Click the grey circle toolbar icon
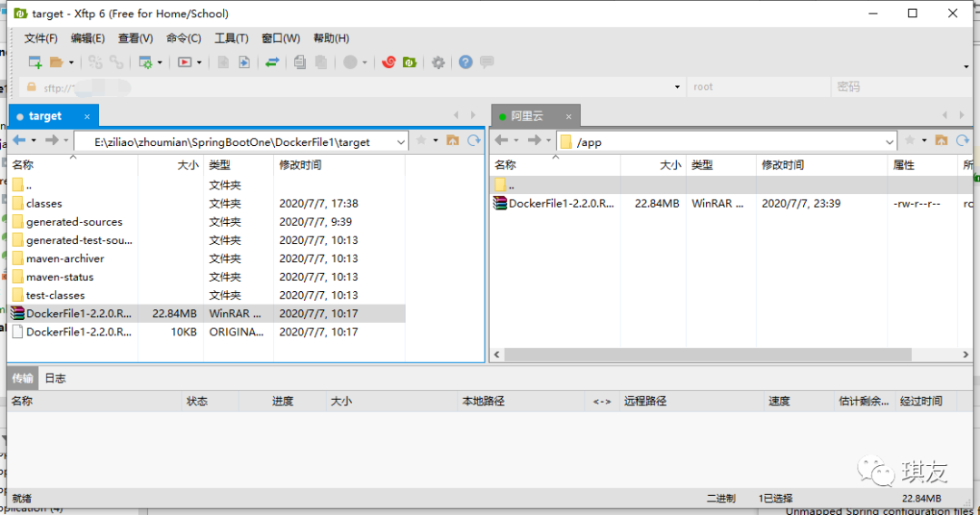 pyautogui.click(x=350, y=62)
